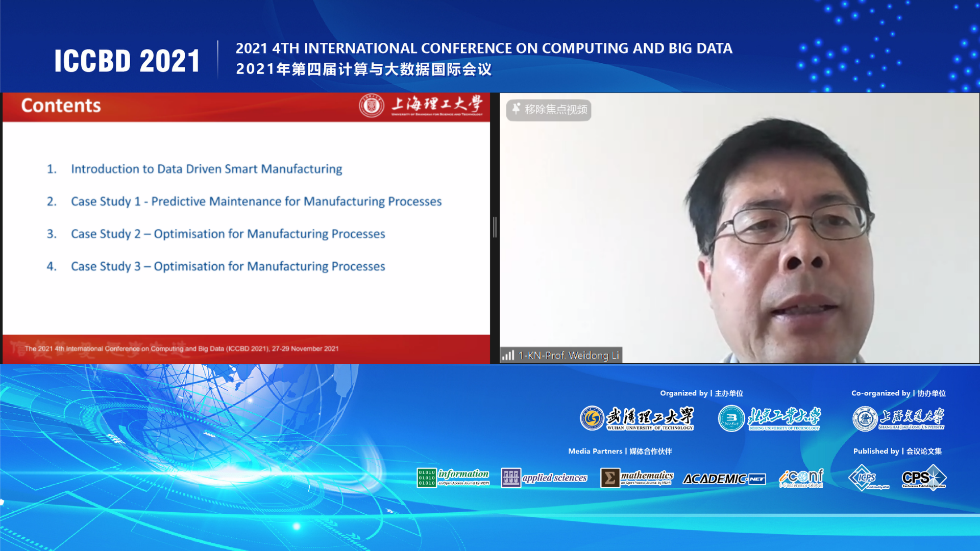This screenshot has width=980, height=551.
Task: Click the speaker video feed
Action: tap(739, 228)
